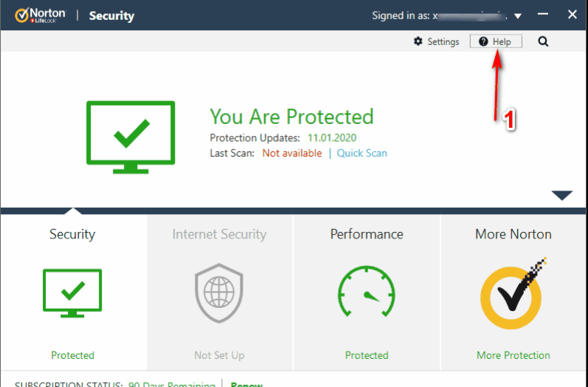
Task: Click the Renew subscription link
Action: click(246, 384)
